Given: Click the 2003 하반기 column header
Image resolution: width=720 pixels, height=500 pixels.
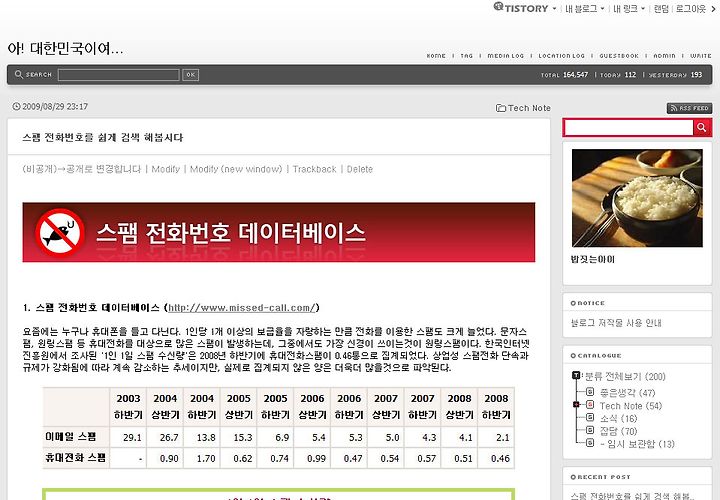Looking at the screenshot, I should pyautogui.click(x=128, y=407).
